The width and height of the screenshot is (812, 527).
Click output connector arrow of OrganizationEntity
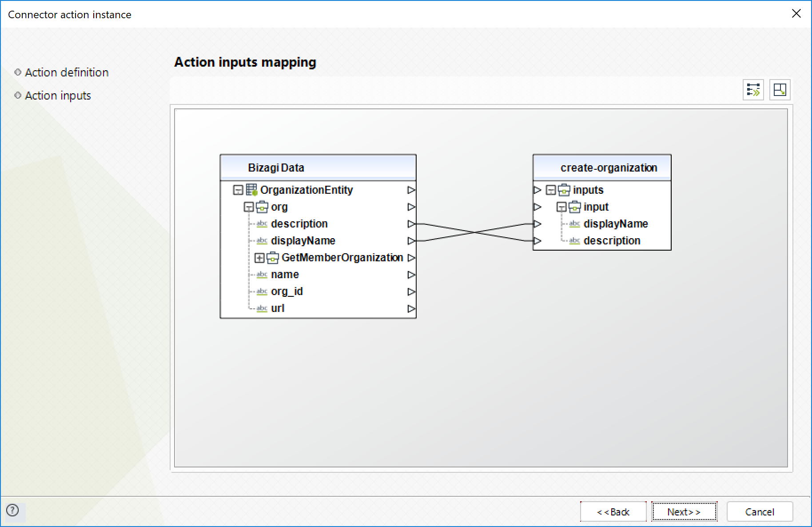(411, 190)
